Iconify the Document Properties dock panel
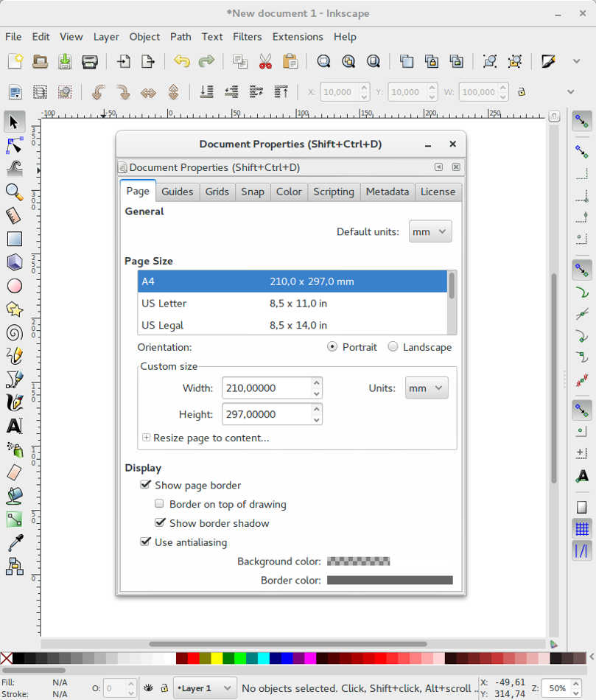Screen dimensions: 596x700 [x=438, y=167]
